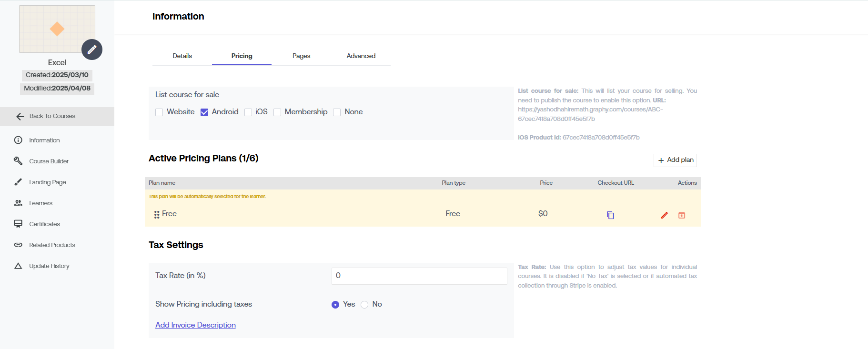Open the Advanced tab
Screen dimensions: 868x349
tap(361, 56)
